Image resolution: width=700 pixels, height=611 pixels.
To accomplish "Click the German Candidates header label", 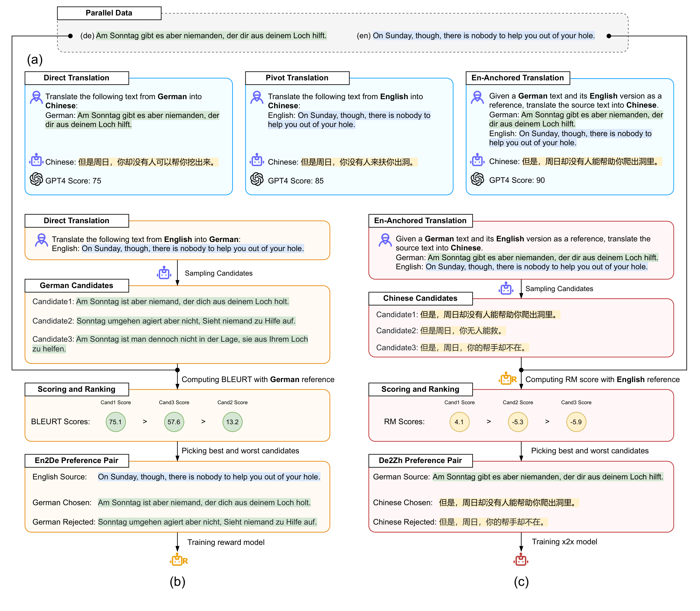I will pos(76,285).
